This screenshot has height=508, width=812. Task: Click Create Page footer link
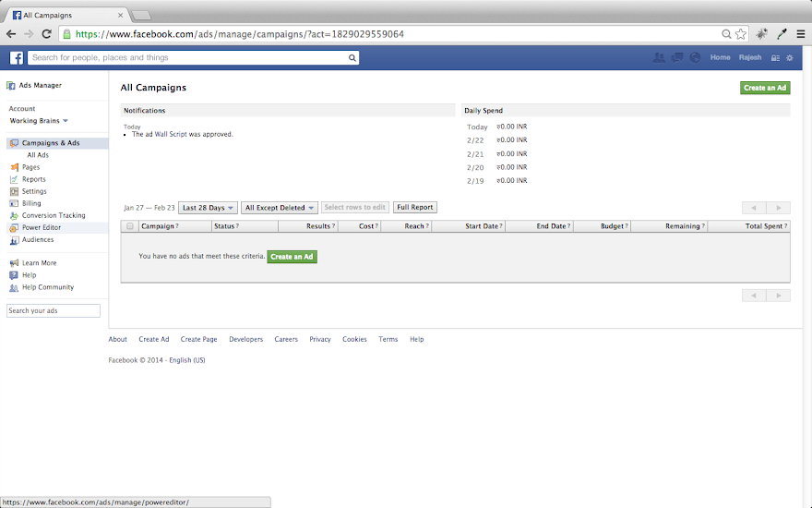[x=199, y=340]
